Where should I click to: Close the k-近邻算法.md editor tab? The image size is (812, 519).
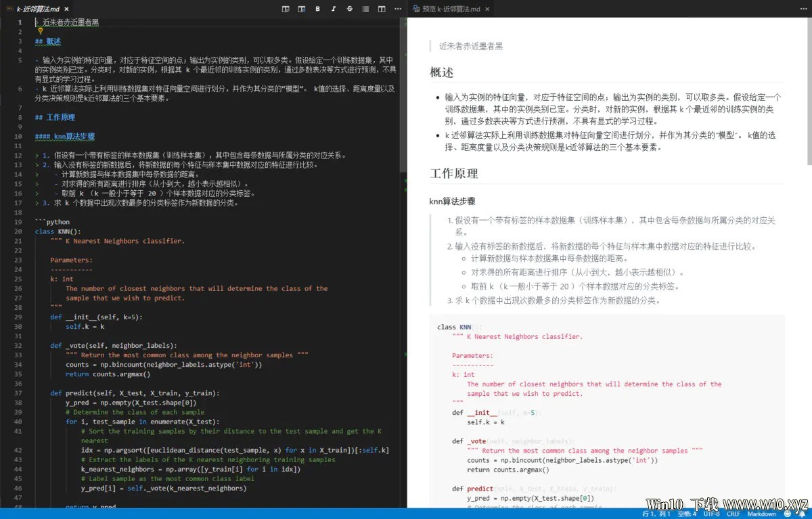coord(66,9)
